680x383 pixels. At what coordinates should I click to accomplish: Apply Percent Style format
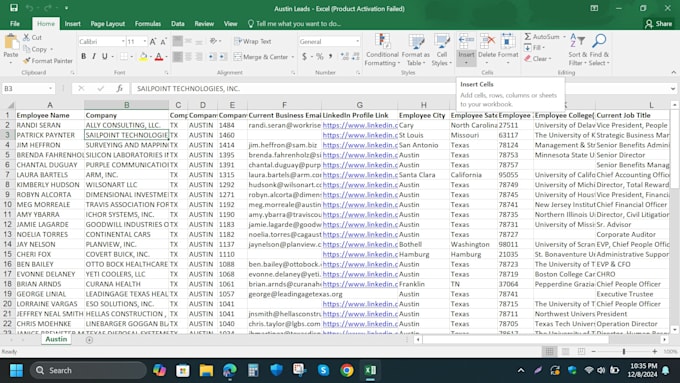coord(320,56)
